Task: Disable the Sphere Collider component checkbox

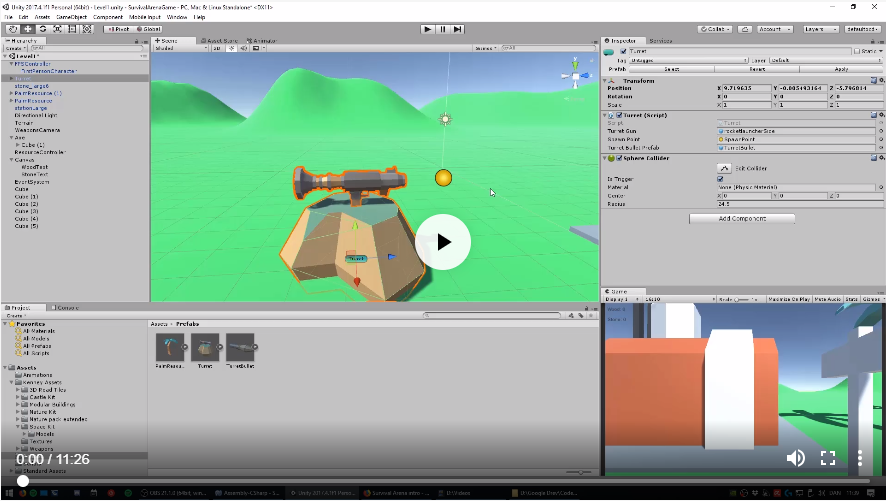Action: pyautogui.click(x=621, y=158)
